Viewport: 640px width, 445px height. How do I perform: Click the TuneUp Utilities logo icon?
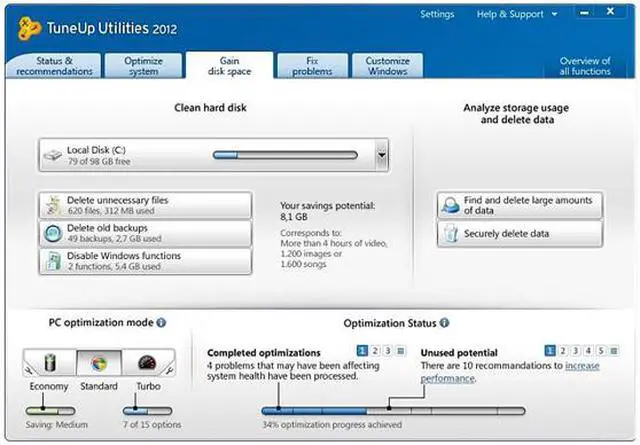click(x=29, y=28)
